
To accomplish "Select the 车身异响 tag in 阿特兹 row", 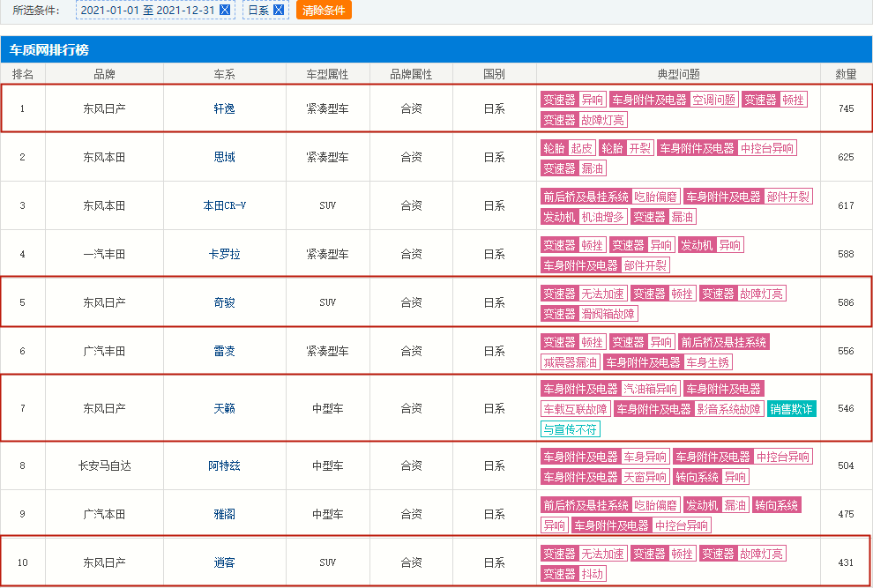I will tap(645, 457).
